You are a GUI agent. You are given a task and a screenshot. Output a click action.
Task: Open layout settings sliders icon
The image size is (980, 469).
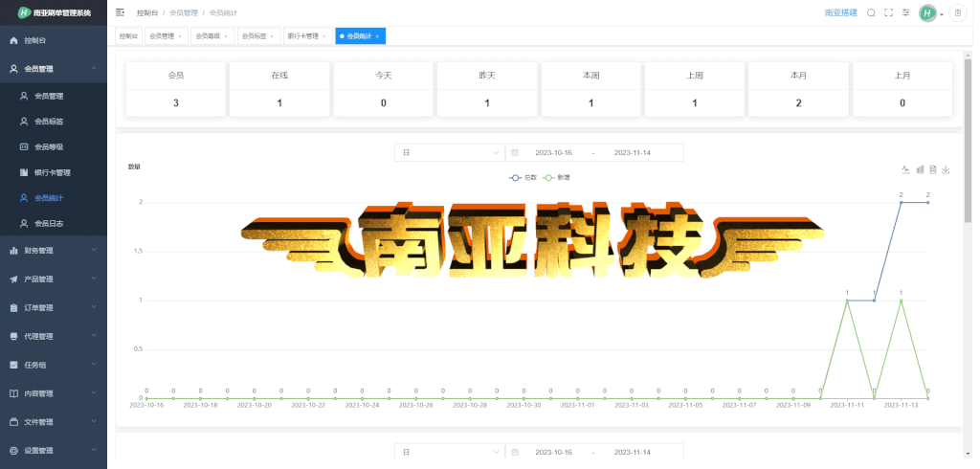point(905,12)
